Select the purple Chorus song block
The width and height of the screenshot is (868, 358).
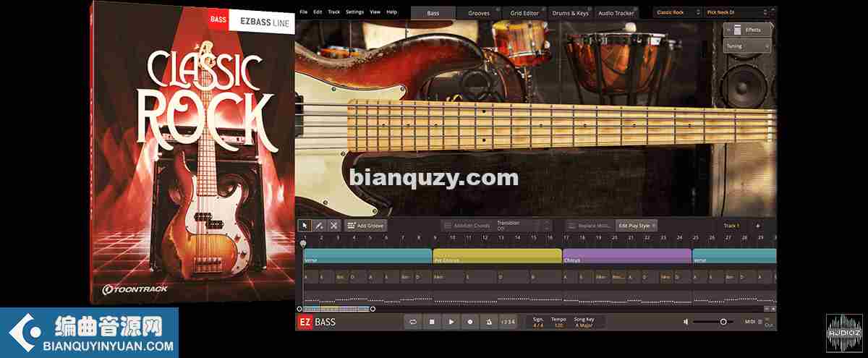[x=626, y=256]
